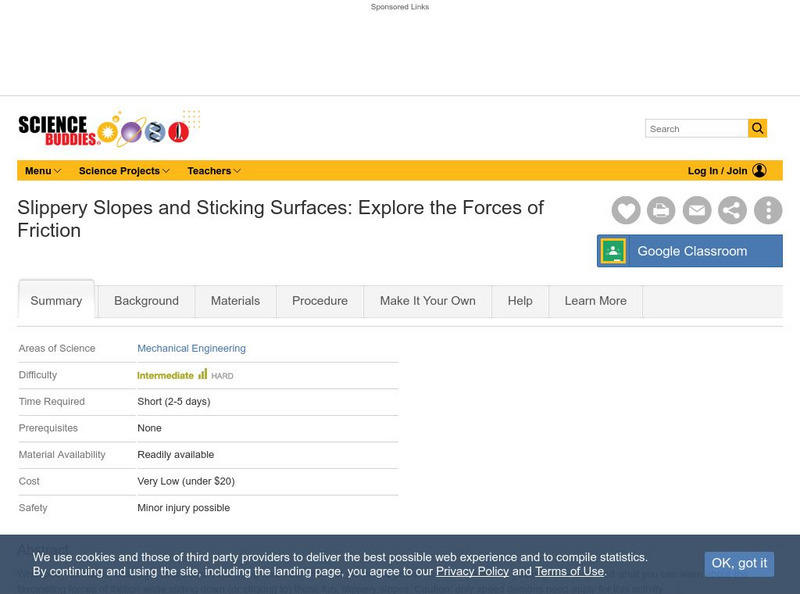This screenshot has height=594, width=800.
Task: Switch to the Background tab
Action: pyautogui.click(x=146, y=301)
